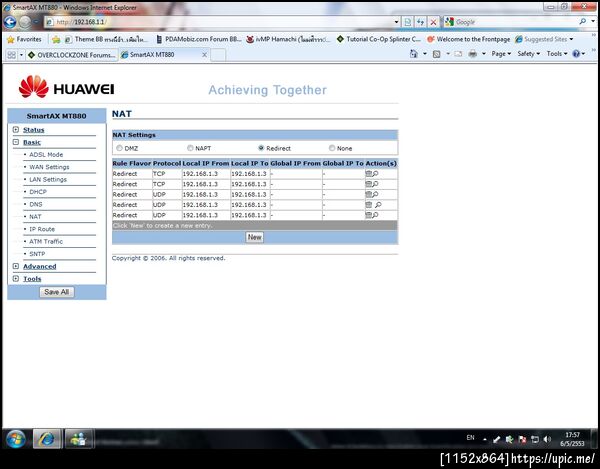Open the DNS sidebar link
The image size is (600, 469).
coord(36,204)
